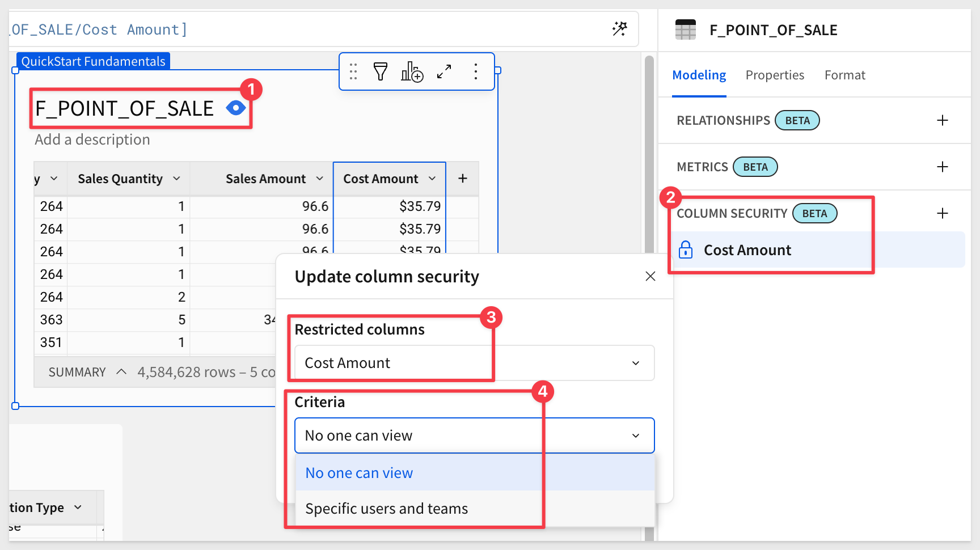Click the Add a description field
The height and width of the screenshot is (550, 980).
[x=92, y=139]
